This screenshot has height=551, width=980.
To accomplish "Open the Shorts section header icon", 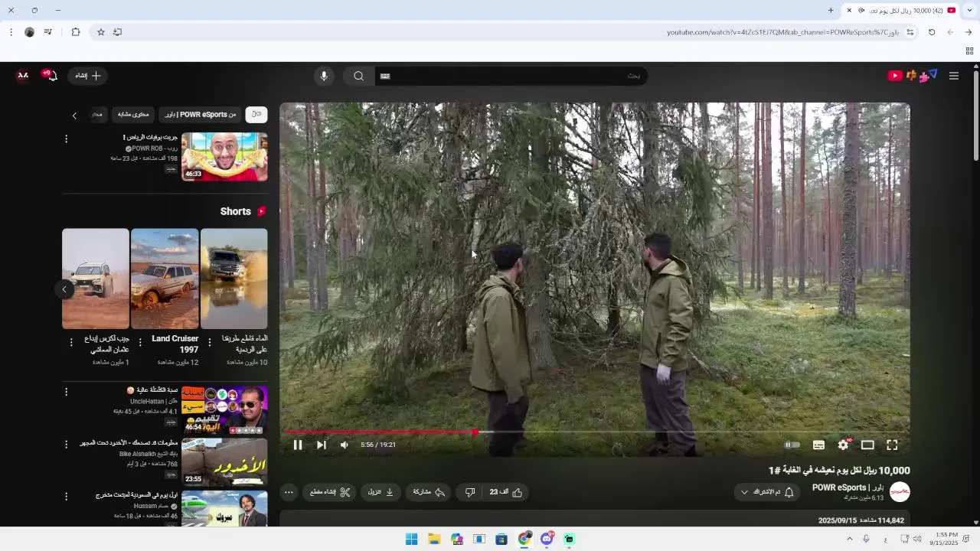I will pos(262,211).
